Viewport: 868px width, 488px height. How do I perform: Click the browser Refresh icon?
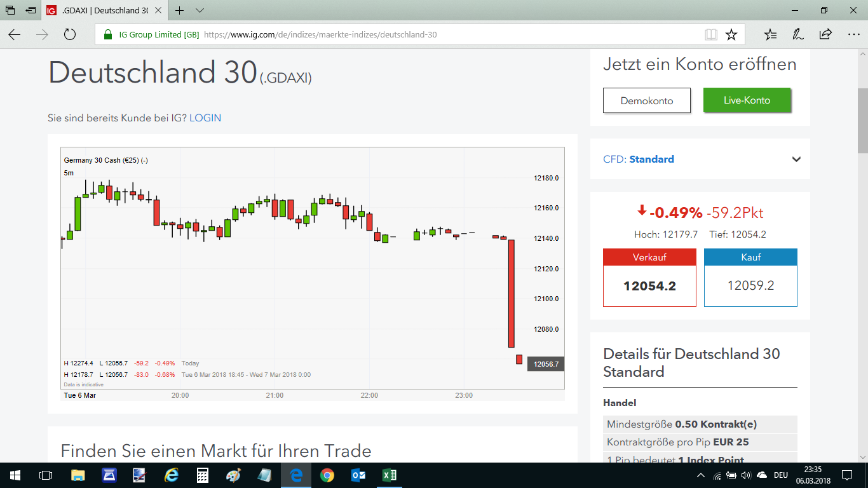70,35
